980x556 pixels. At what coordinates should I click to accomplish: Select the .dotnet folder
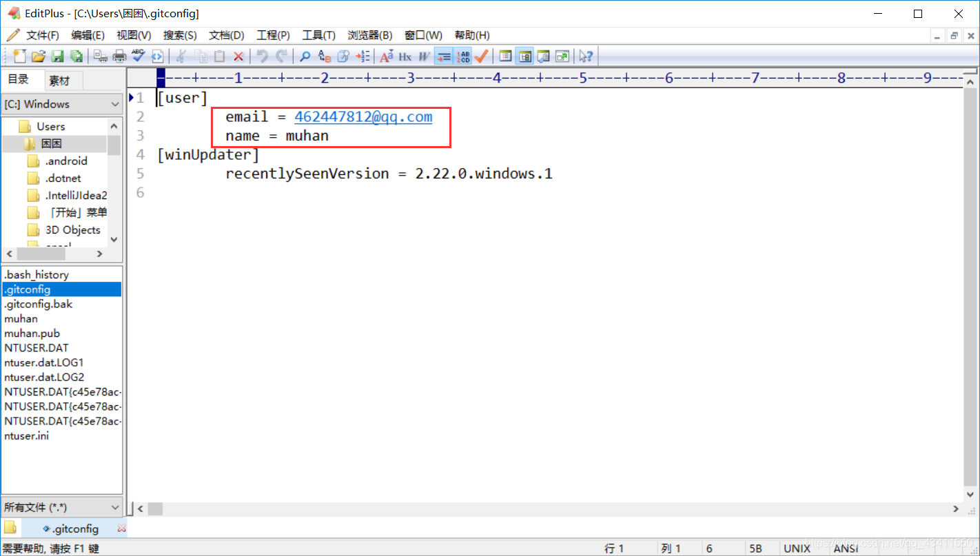coord(63,178)
